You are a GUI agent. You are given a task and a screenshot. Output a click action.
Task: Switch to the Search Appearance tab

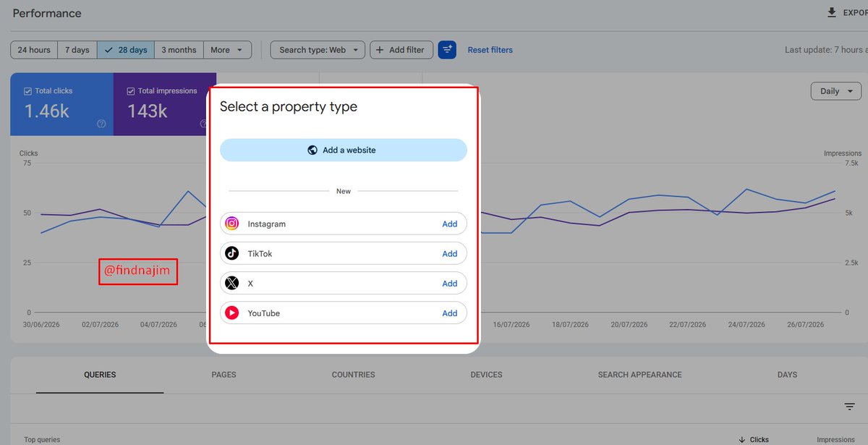[639, 375]
